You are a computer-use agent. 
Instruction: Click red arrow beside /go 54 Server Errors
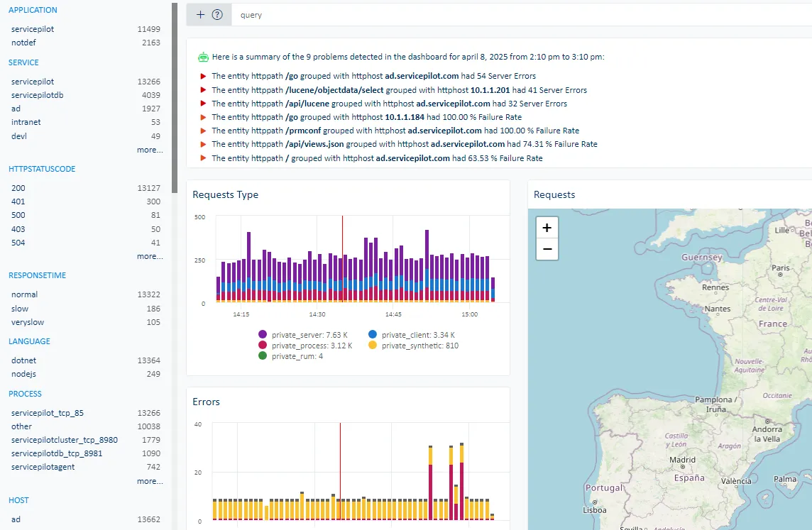coord(203,76)
